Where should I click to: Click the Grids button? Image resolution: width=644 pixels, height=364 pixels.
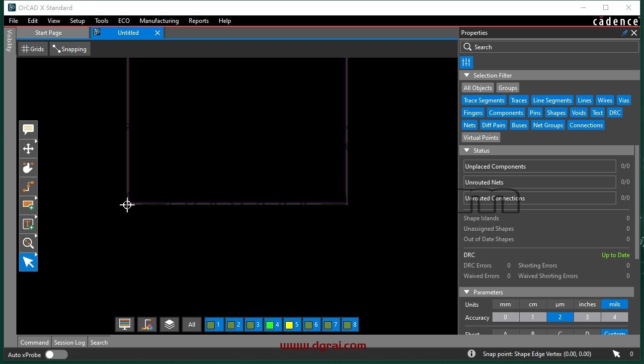(33, 49)
